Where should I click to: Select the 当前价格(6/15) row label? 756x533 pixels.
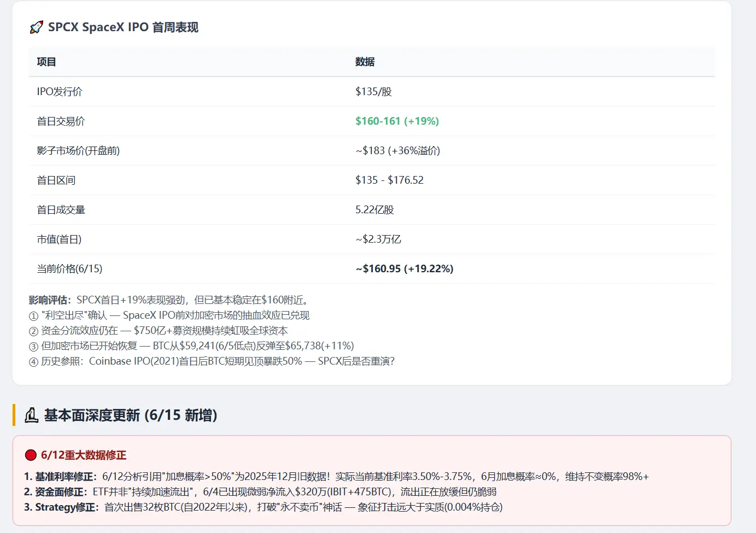click(69, 269)
